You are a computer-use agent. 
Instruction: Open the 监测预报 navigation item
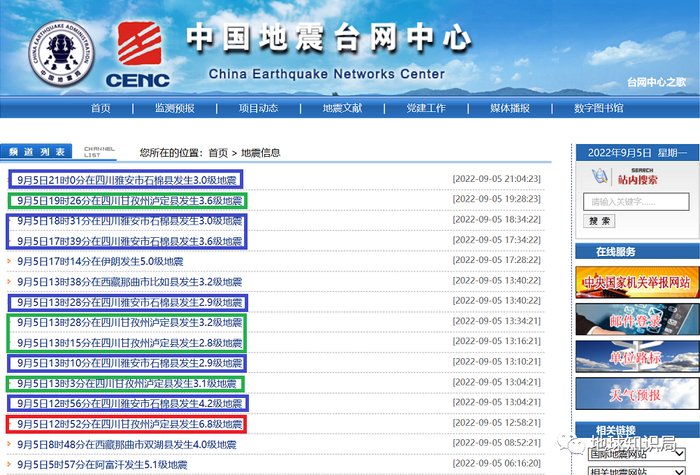pyautogui.click(x=175, y=108)
